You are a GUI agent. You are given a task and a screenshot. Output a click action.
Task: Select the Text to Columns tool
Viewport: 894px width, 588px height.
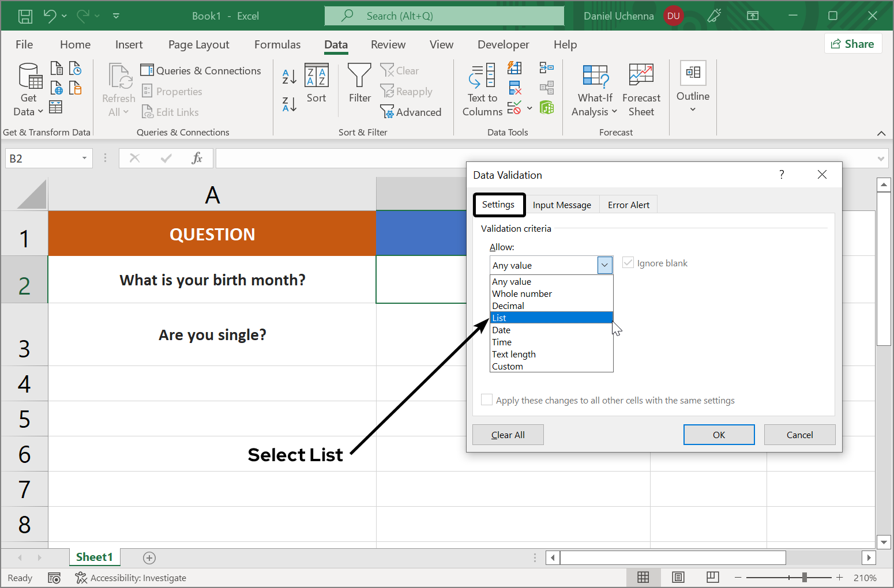click(482, 88)
